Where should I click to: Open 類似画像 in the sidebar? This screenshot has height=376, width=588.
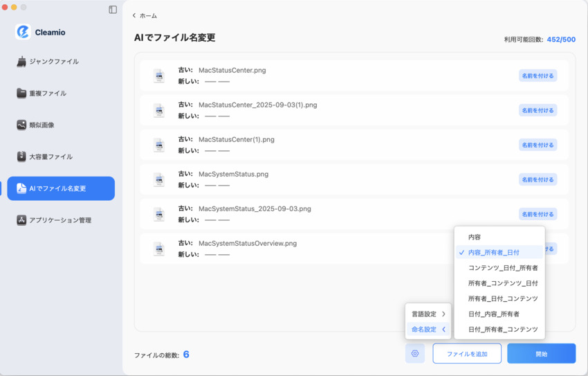[x=61, y=125]
